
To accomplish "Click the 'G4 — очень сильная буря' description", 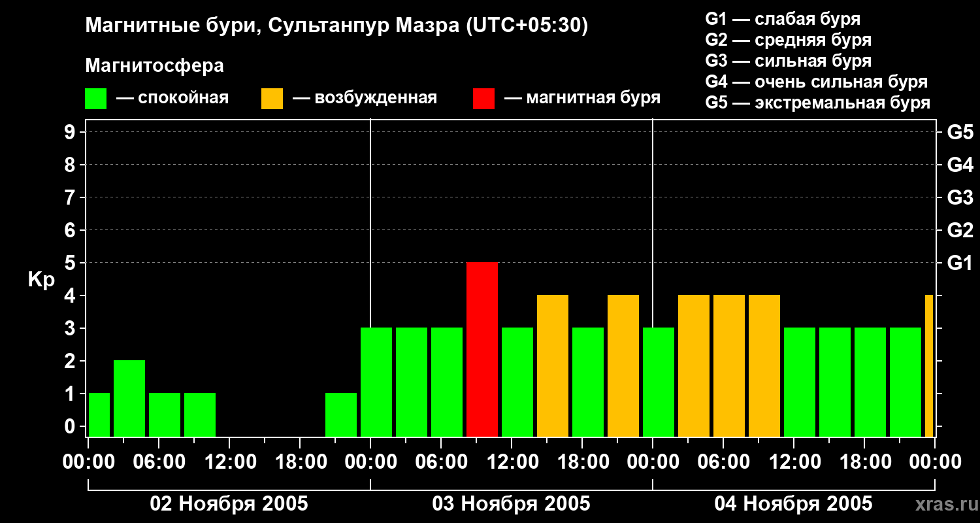I will coord(817,82).
